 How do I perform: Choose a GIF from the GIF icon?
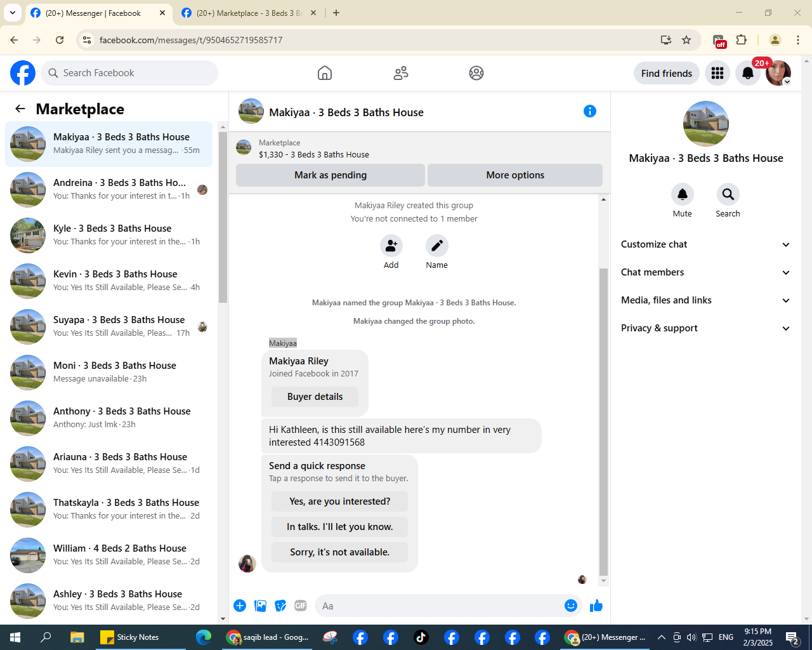[301, 606]
